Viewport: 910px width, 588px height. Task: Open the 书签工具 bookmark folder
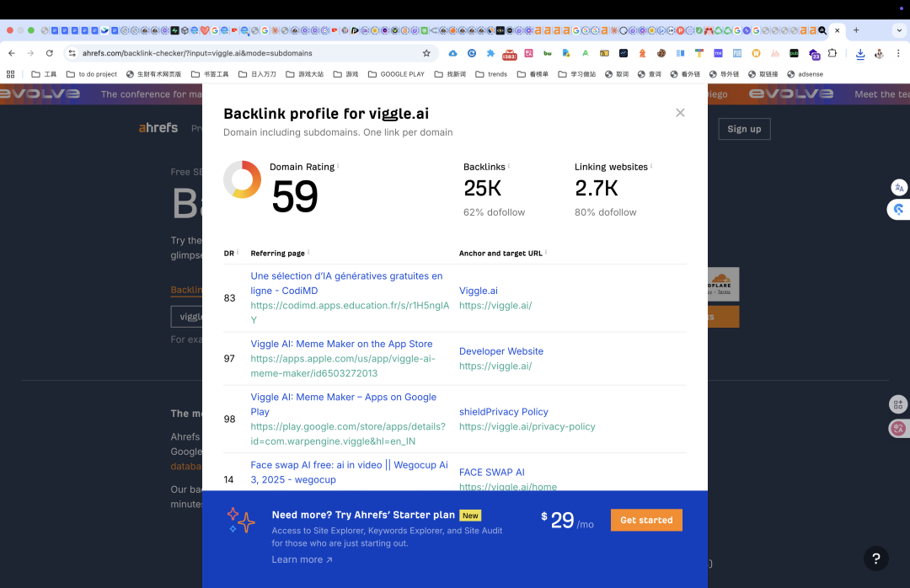(210, 74)
